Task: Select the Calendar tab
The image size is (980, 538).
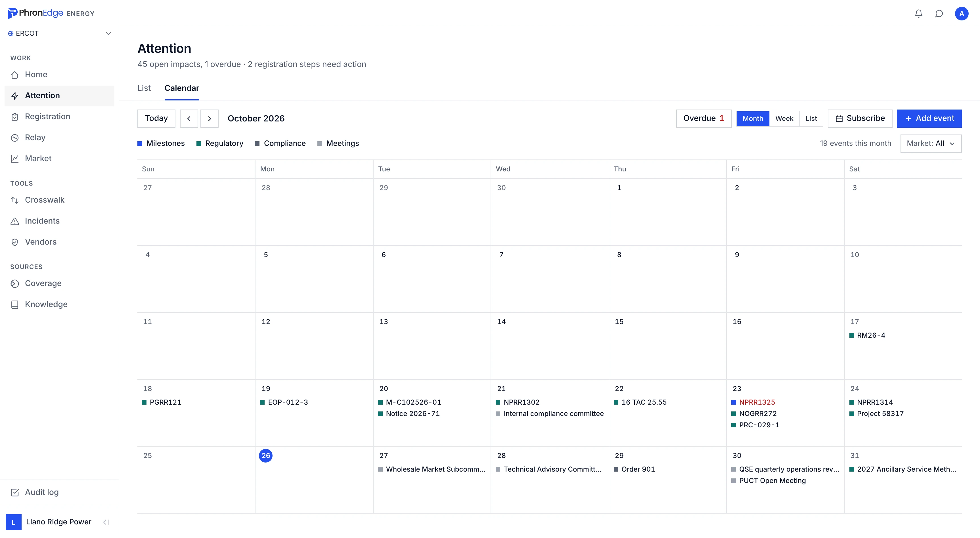Action: pyautogui.click(x=181, y=88)
